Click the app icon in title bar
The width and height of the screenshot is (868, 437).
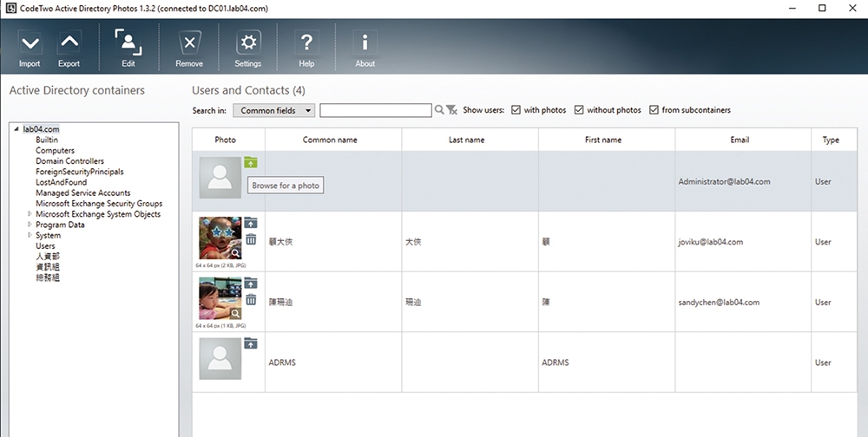[x=10, y=9]
